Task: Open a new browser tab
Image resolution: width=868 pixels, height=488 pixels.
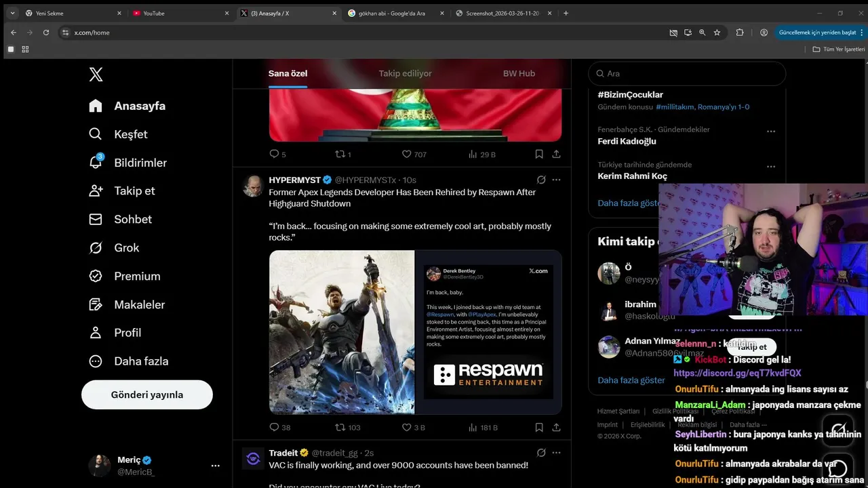Action: [566, 13]
